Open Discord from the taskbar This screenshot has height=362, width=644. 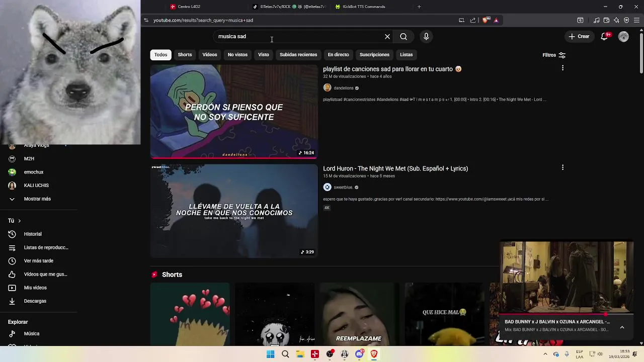click(359, 354)
